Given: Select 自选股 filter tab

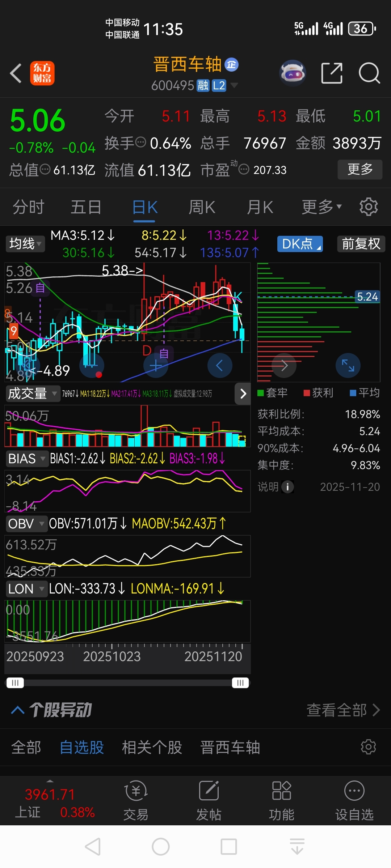Looking at the screenshot, I should [x=82, y=747].
